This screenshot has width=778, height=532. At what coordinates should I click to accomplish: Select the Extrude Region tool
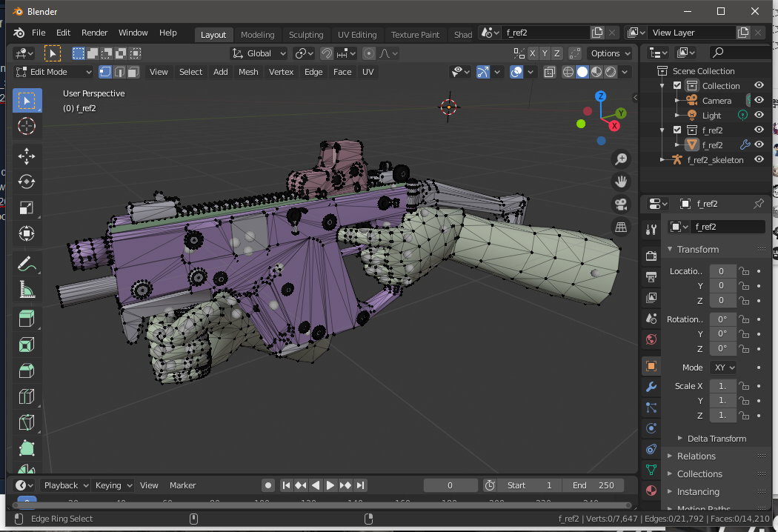click(27, 319)
